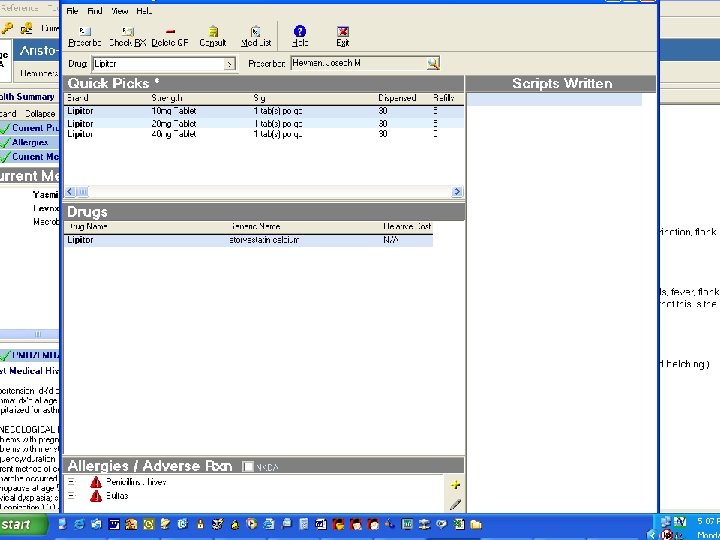This screenshot has width=720, height=540.
Task: Open the Help menu
Action: tap(144, 11)
